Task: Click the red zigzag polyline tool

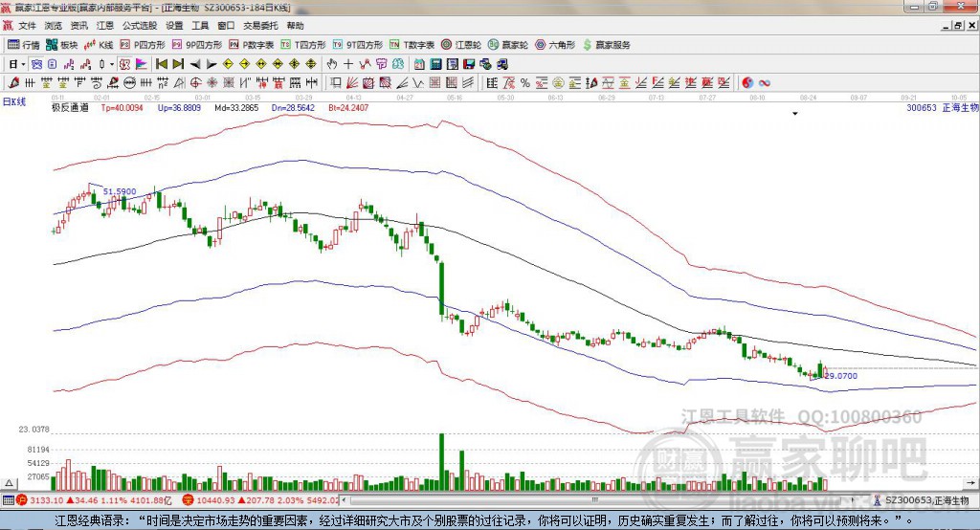Action: click(365, 64)
